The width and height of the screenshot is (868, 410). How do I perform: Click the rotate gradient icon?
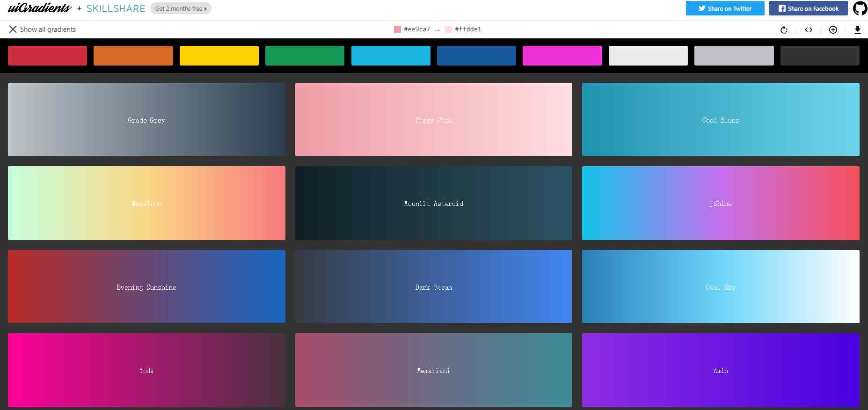[x=784, y=30]
